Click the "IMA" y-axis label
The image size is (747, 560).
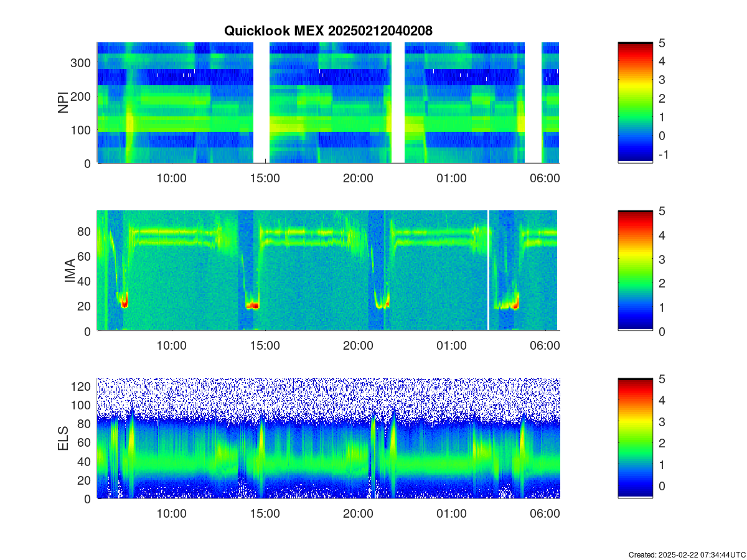(70, 272)
